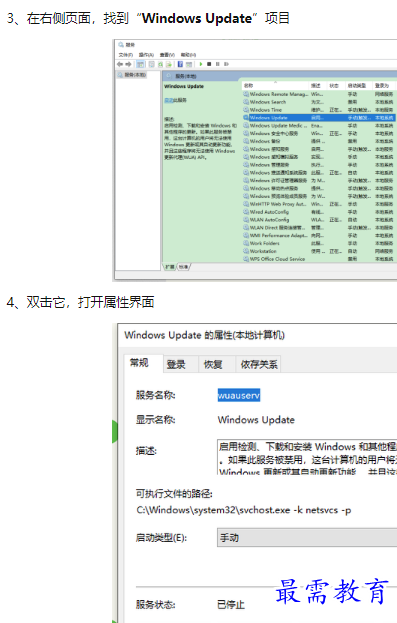Screen dimensions: 397x623
Task: Sort by the 启动类型 column header
Action: [x=359, y=85]
